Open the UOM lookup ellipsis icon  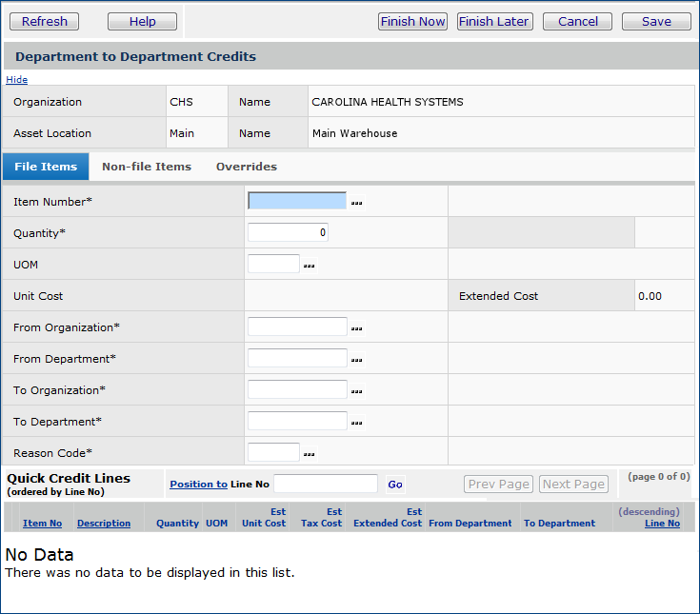(x=309, y=266)
